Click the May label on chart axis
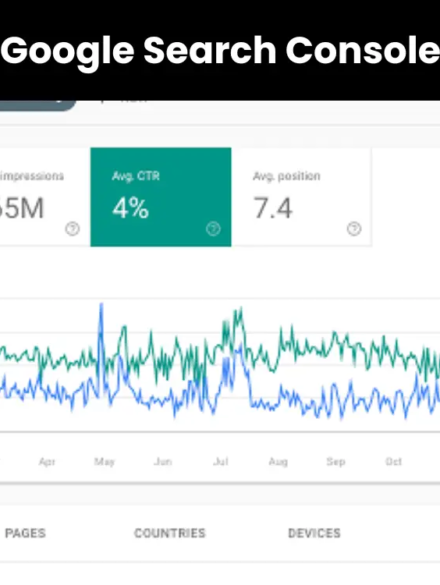 (104, 462)
